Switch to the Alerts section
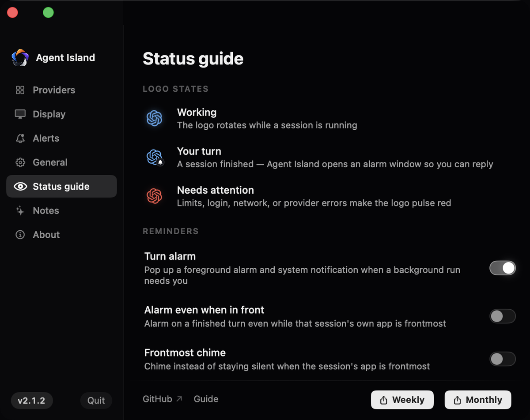 coord(61,139)
